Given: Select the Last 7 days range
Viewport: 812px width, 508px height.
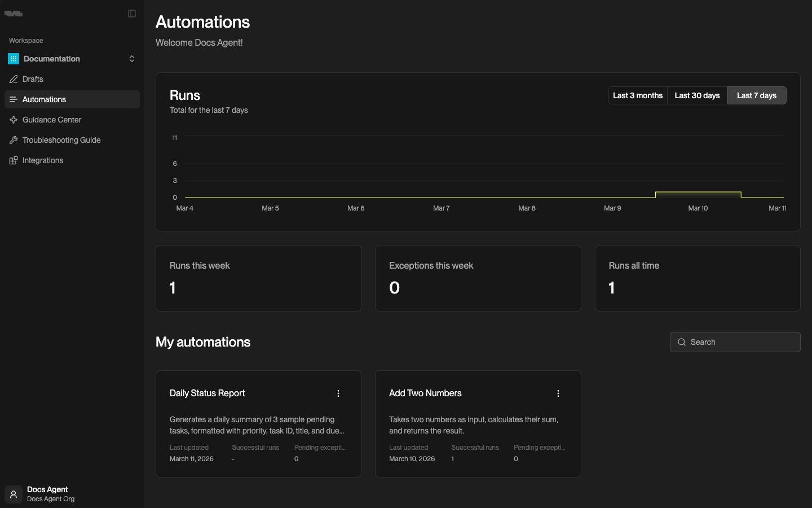Looking at the screenshot, I should coord(756,95).
